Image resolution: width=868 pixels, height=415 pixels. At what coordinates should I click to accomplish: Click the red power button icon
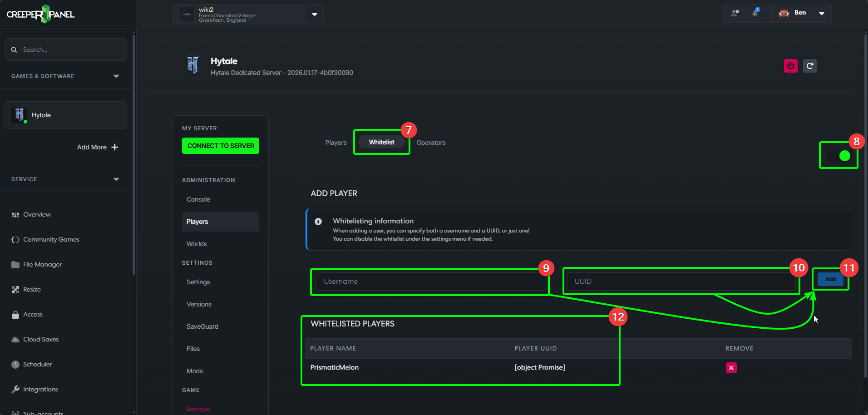pyautogui.click(x=790, y=66)
